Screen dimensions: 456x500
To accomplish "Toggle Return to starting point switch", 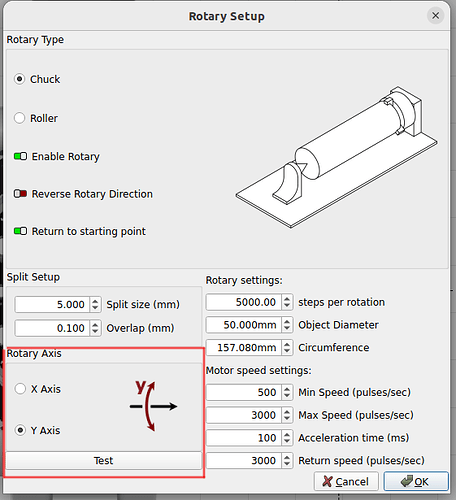I will pyautogui.click(x=20, y=231).
